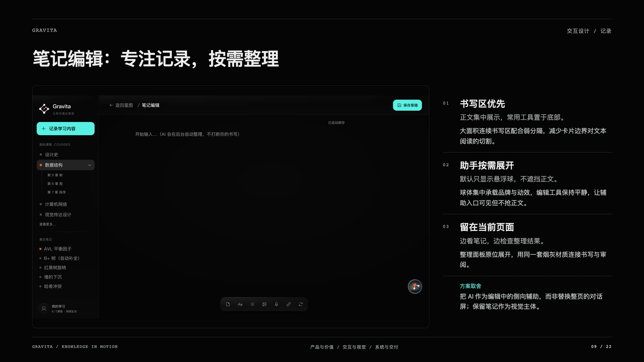Click the document icon in the bottom toolbar
Image resolution: width=644 pixels, height=362 pixels.
pos(228,304)
